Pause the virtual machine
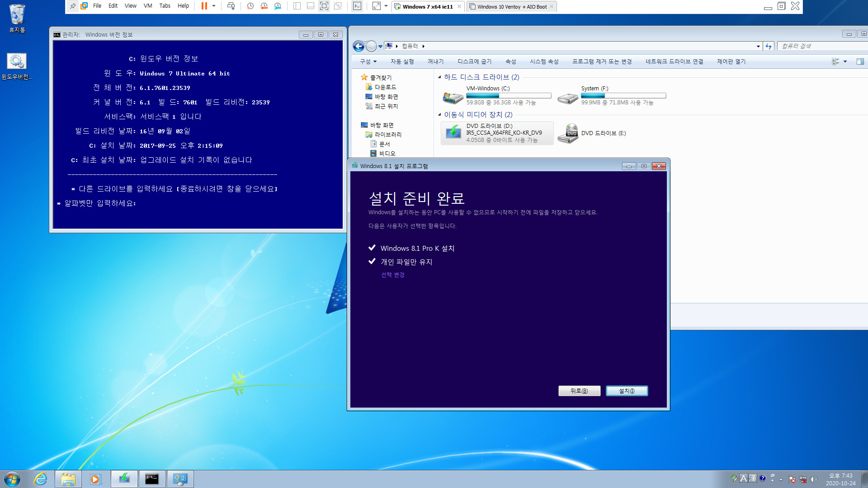This screenshot has height=488, width=868. click(204, 6)
